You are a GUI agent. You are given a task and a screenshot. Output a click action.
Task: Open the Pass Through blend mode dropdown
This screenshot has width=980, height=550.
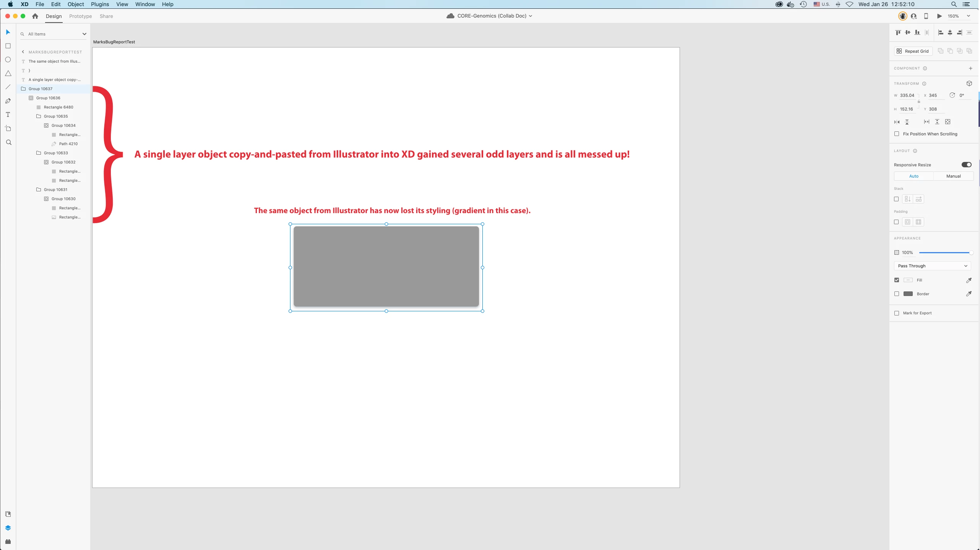coord(932,266)
